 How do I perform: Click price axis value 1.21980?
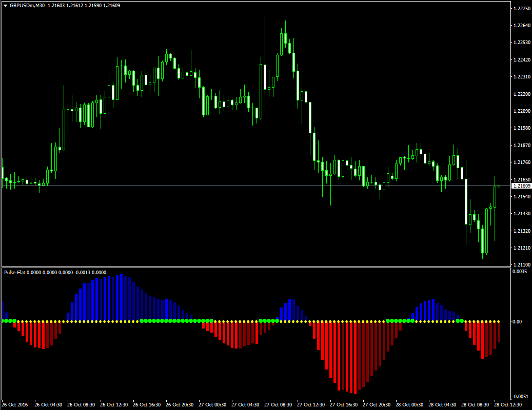tap(522, 128)
